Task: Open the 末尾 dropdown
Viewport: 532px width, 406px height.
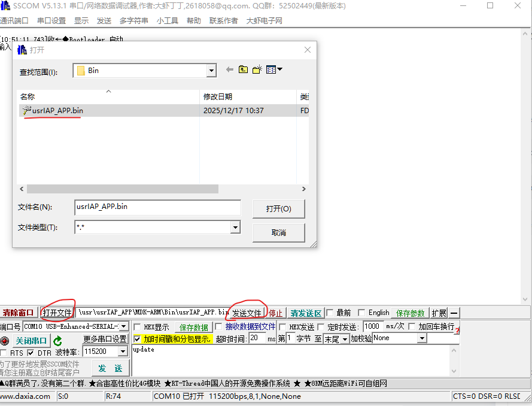Action: pos(345,339)
